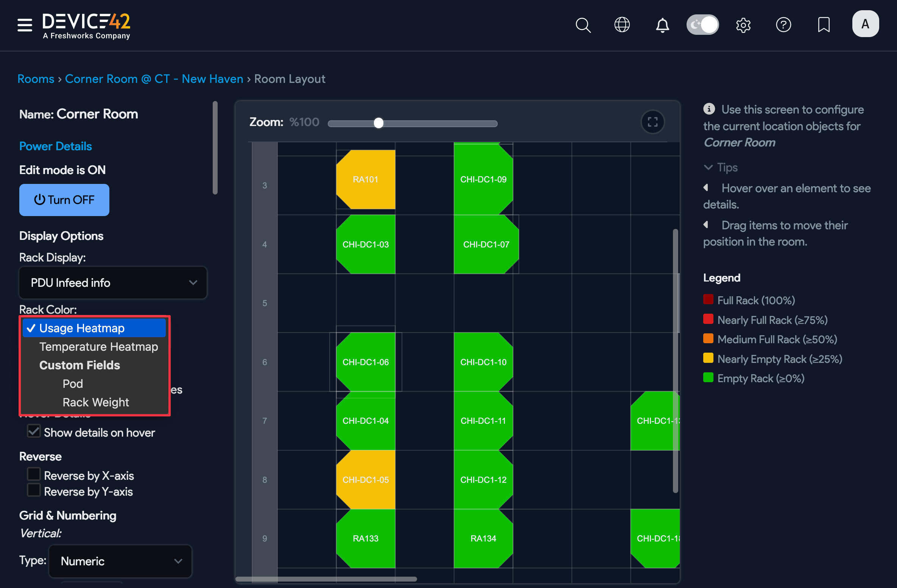Viewport: 897px width, 588px height.
Task: Click the Turn OFF edit mode button
Action: point(64,200)
